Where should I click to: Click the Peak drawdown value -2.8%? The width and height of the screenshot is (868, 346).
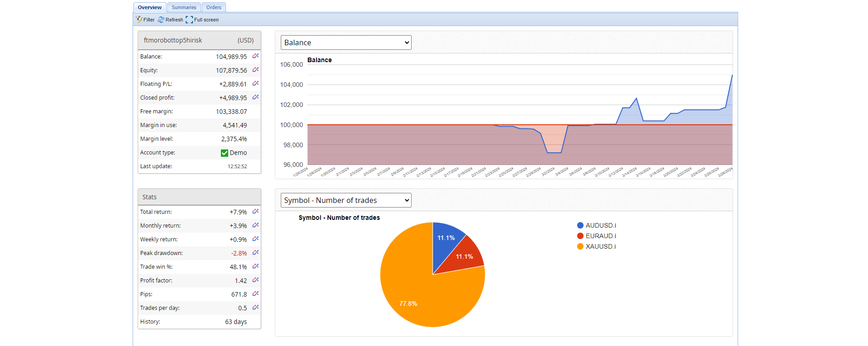[239, 253]
